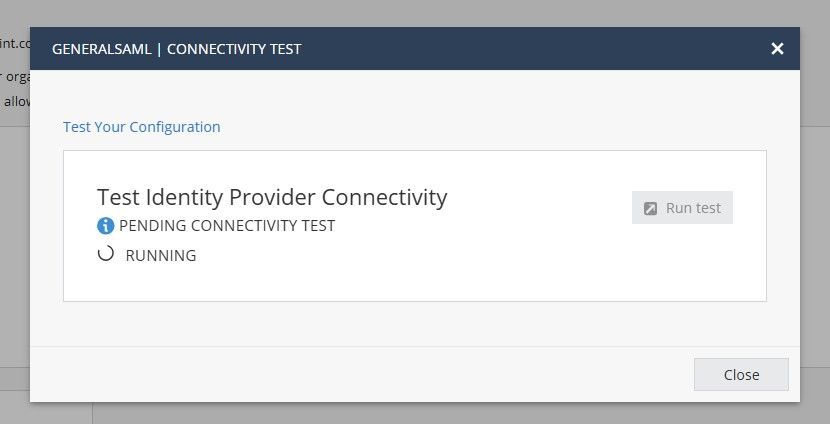
Task: Select the PENDING CONNECTIVITY TEST status text
Action: click(x=227, y=226)
